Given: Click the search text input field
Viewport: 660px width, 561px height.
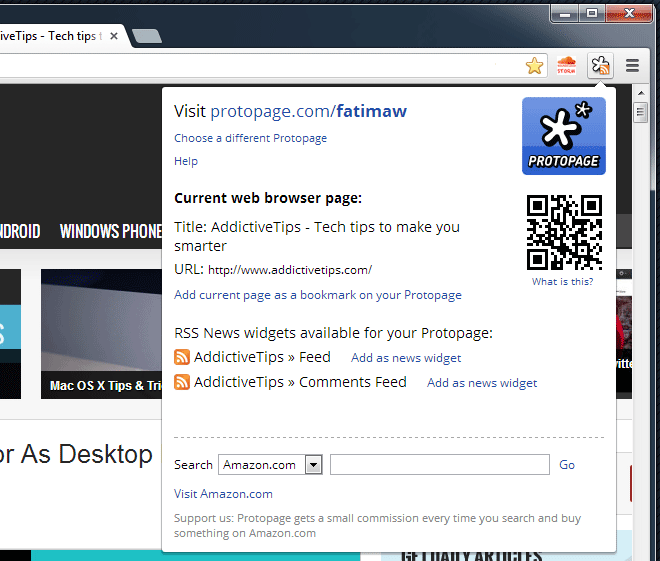Looking at the screenshot, I should [440, 465].
